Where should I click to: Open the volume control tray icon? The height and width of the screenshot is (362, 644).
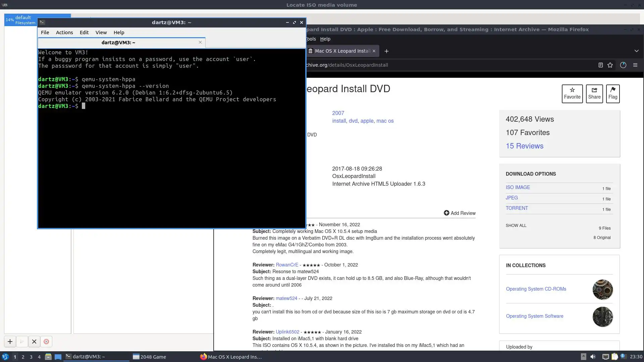coord(593,357)
